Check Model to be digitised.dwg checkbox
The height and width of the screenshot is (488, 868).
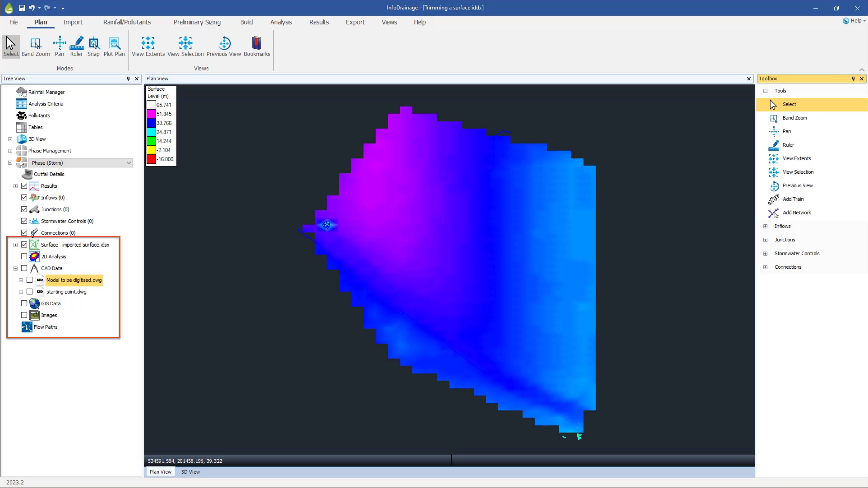point(30,280)
